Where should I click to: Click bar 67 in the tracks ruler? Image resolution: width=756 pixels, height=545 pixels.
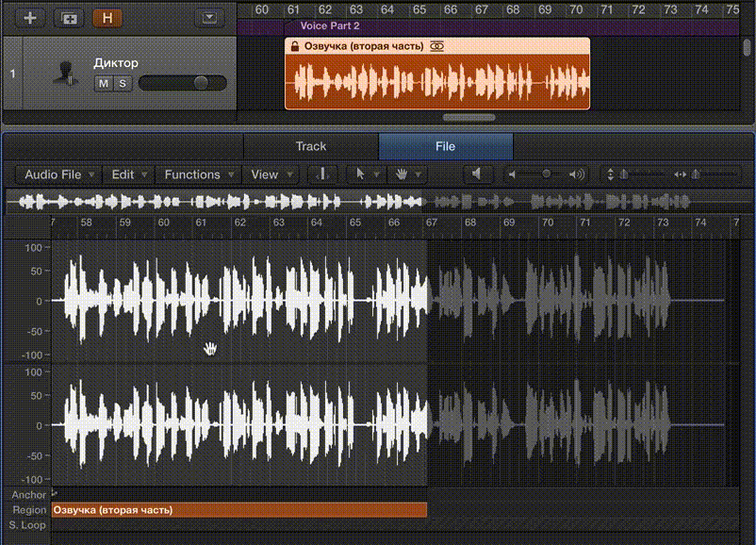tap(482, 9)
